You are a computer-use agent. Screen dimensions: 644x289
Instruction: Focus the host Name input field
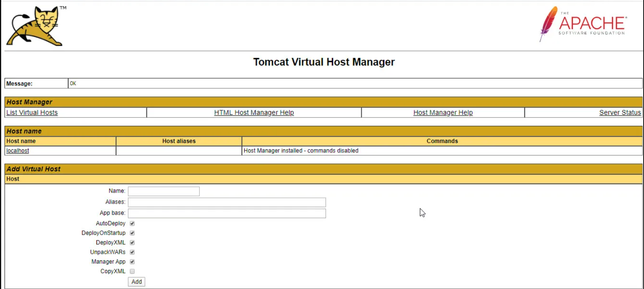tap(163, 191)
